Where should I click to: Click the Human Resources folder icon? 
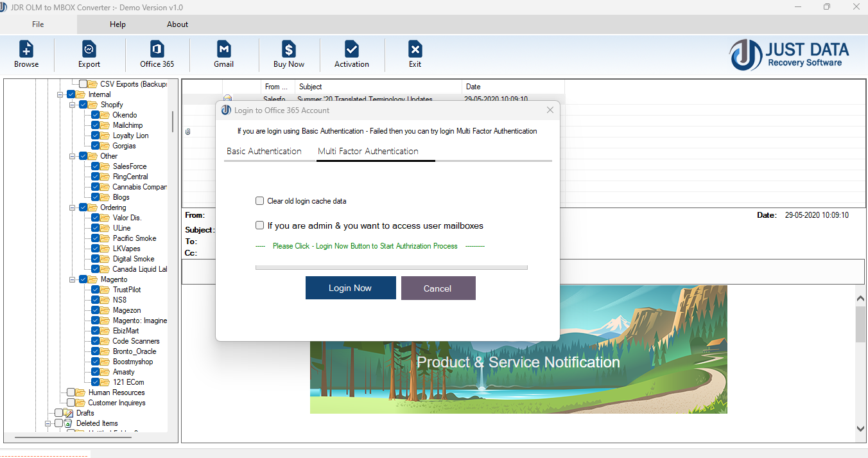click(x=81, y=392)
